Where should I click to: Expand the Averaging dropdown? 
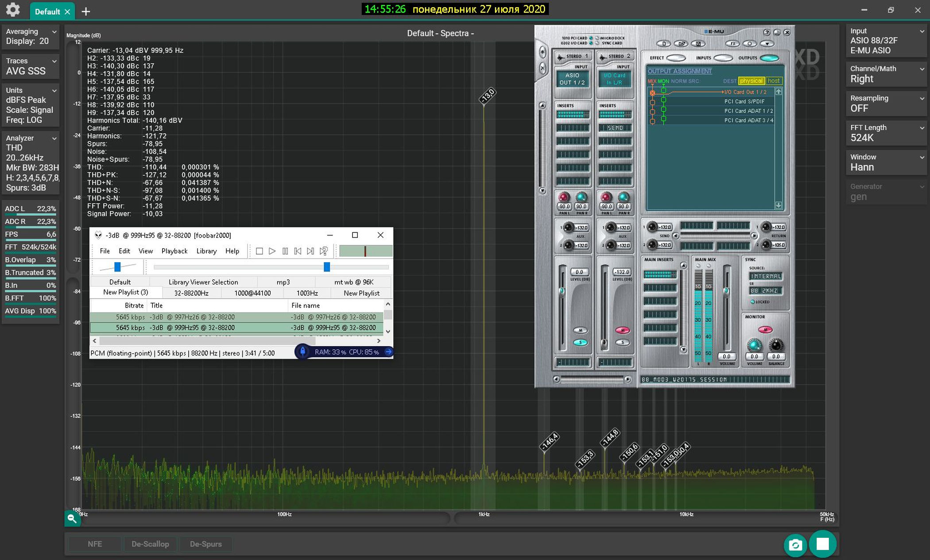31,36
